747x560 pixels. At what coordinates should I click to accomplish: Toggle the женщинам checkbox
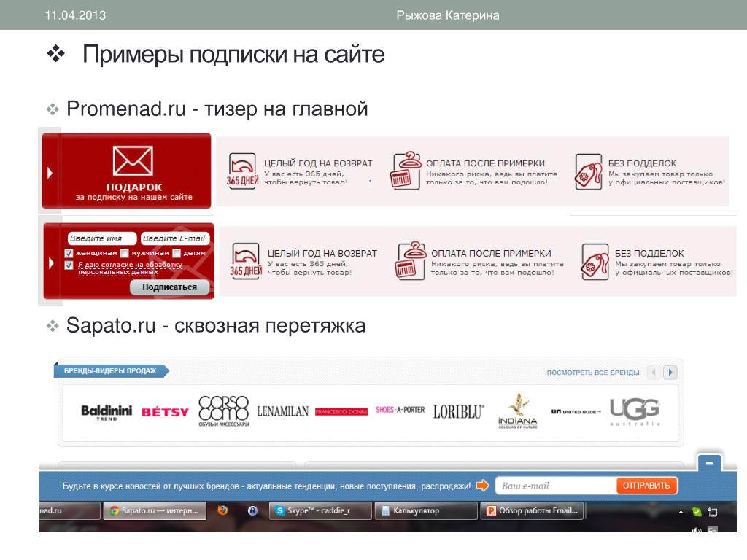pyautogui.click(x=69, y=253)
